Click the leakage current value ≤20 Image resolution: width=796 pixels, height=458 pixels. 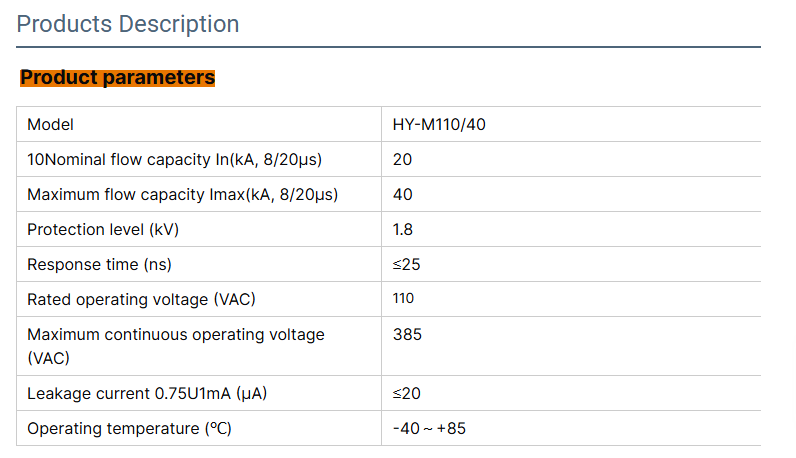404,394
